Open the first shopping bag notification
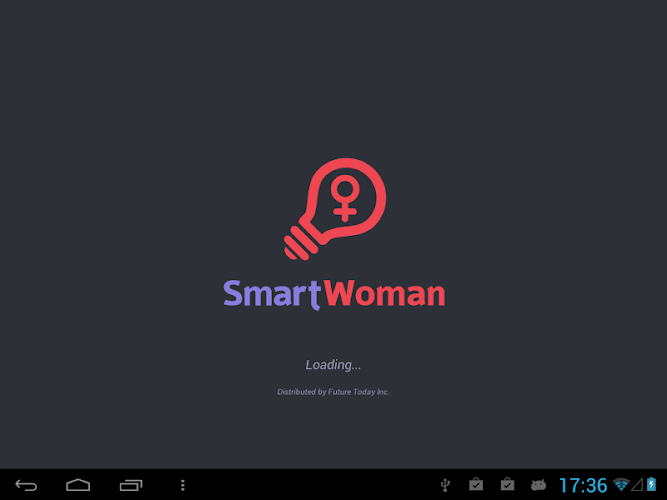667x500 pixels. coord(476,484)
